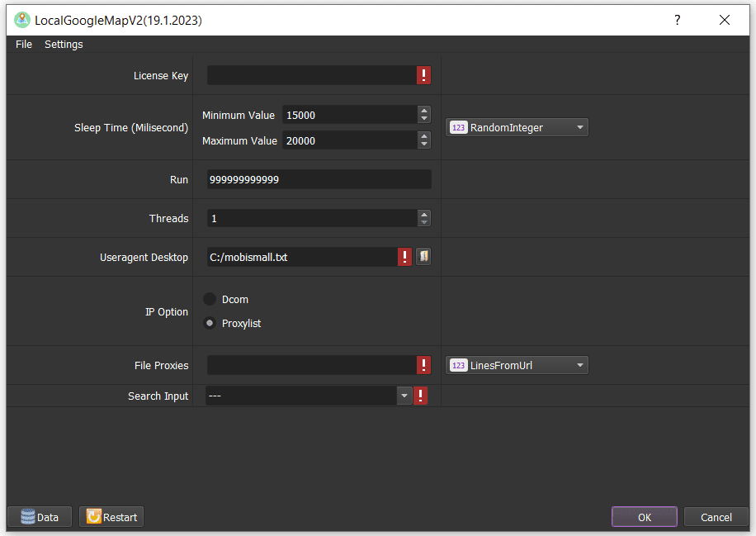Click the Data button
The image size is (756, 536).
(40, 517)
